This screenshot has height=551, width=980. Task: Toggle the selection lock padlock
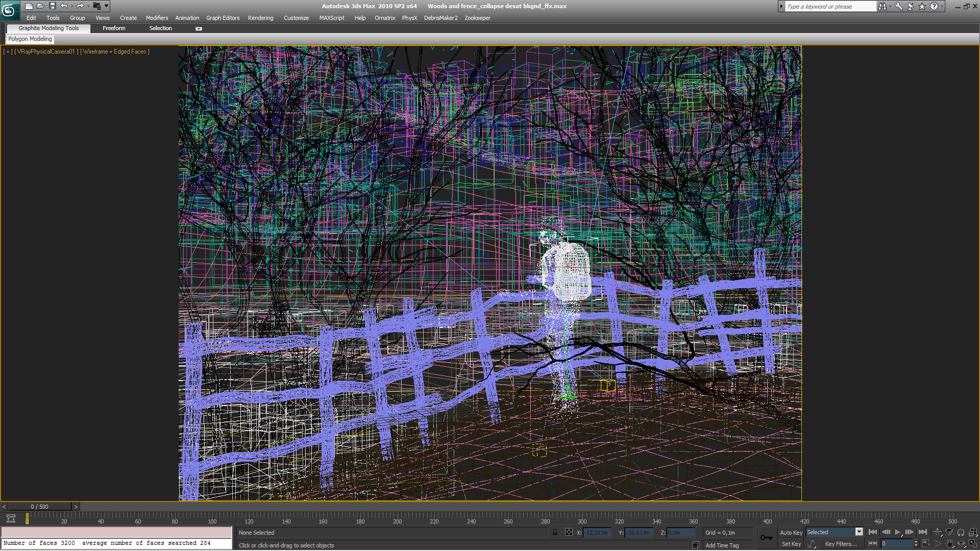pos(555,533)
